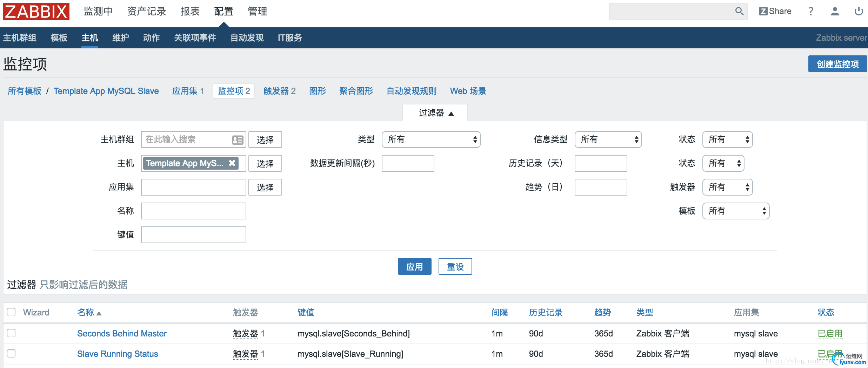Go to the IT服务 submenu
Screen dimensions: 868x368
pyautogui.click(x=290, y=38)
